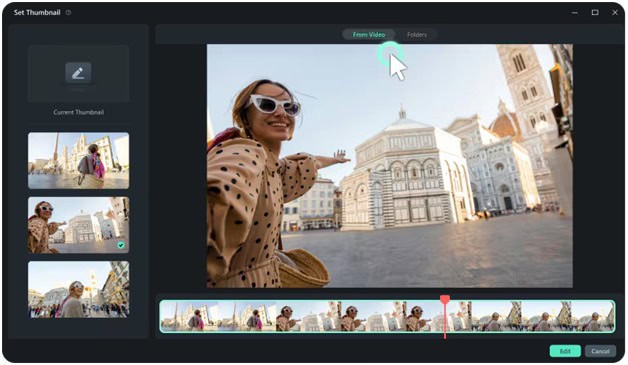Click first filmstrip frame with backpack woman
628x365 pixels.
coord(189,317)
